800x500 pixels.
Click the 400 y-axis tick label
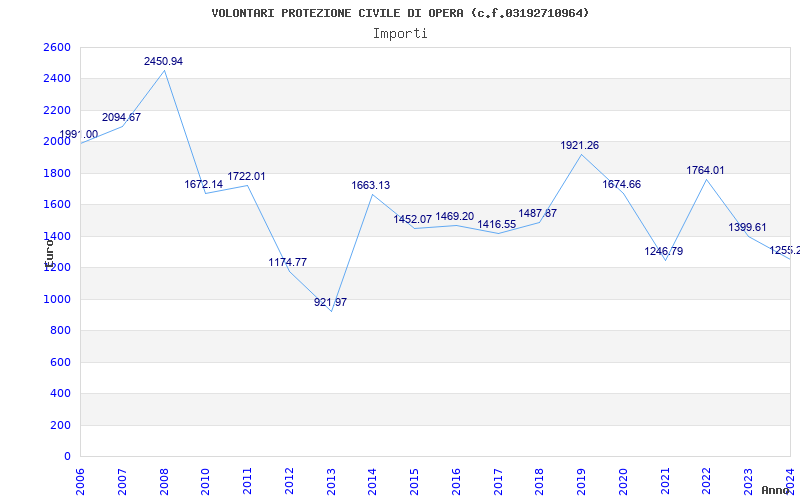(60, 394)
